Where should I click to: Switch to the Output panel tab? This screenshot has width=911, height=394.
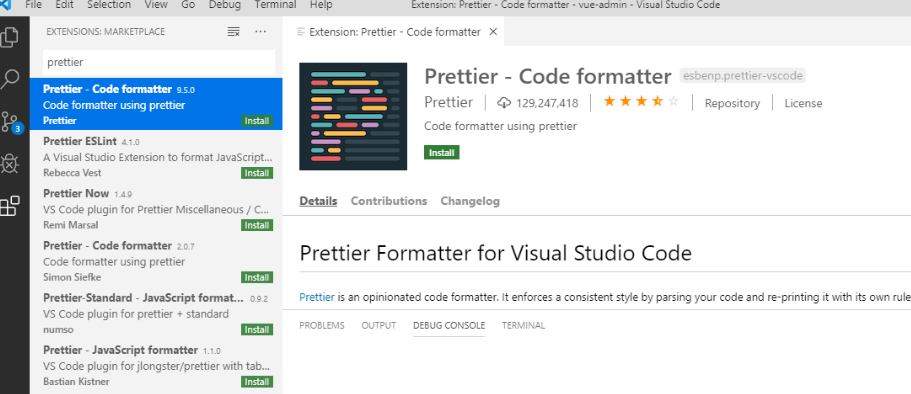(x=378, y=325)
